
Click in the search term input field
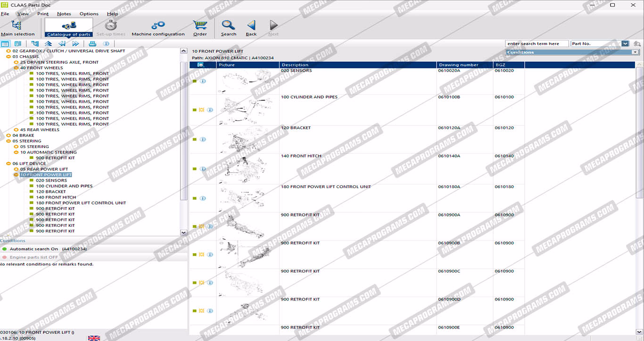[536, 44]
